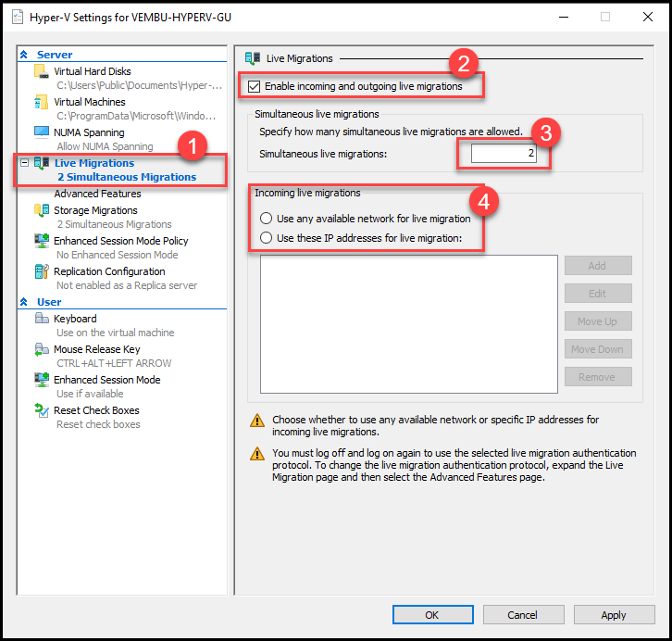Select Storage Migrations settings
This screenshot has width=672, height=641.
95,210
